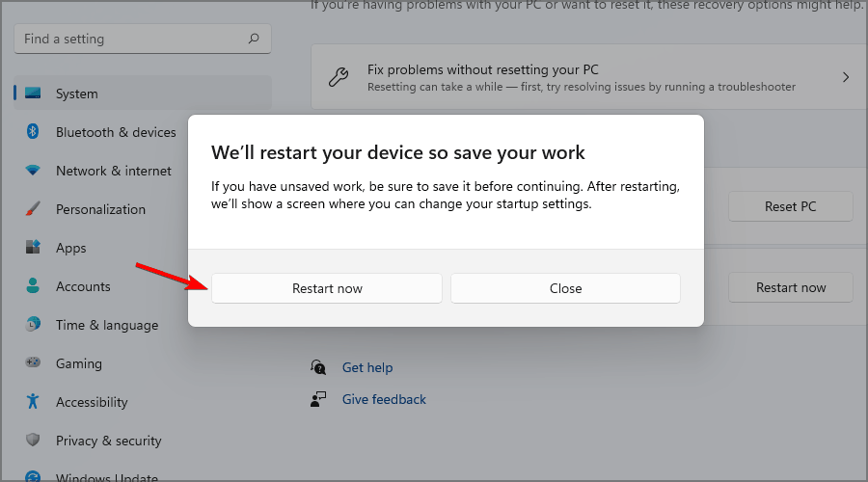Click the Gaming controller icon
This screenshot has width=868, height=482.
pyautogui.click(x=33, y=363)
